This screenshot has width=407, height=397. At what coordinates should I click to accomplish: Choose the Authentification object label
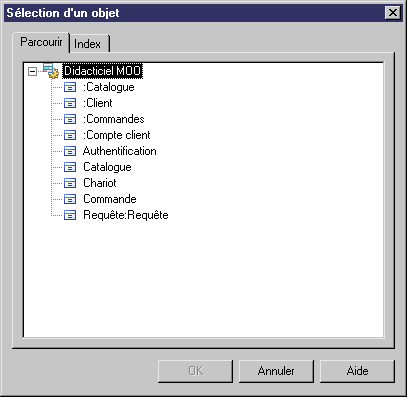(x=120, y=151)
